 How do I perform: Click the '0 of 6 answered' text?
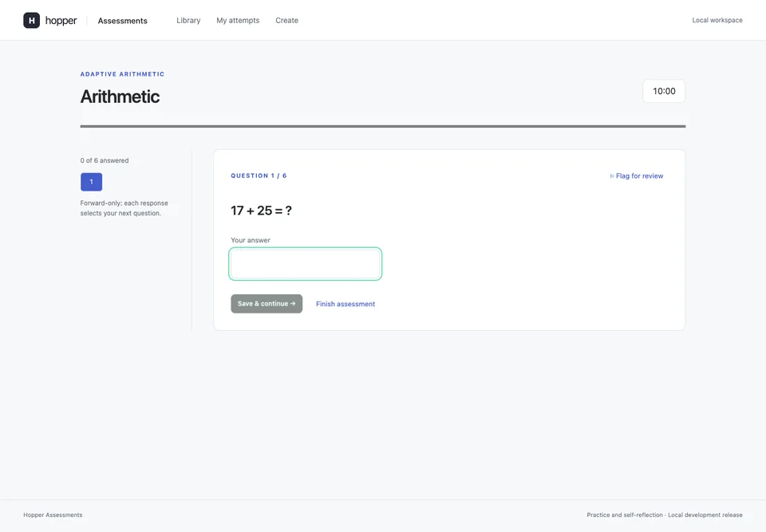point(105,160)
